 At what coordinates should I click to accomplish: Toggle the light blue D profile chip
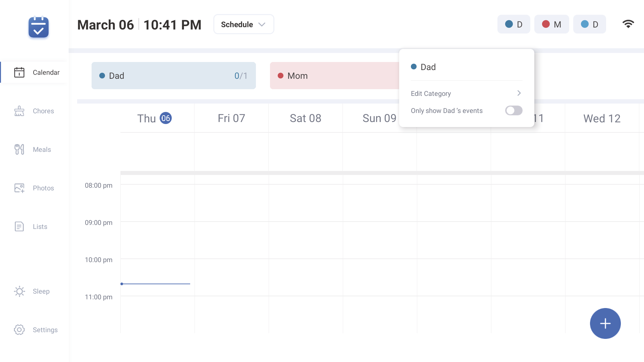point(589,24)
